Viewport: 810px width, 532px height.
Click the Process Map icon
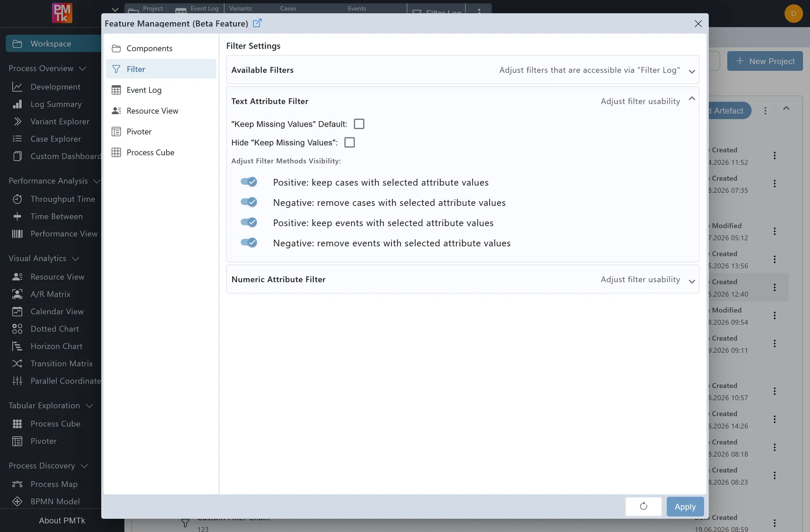click(x=17, y=484)
